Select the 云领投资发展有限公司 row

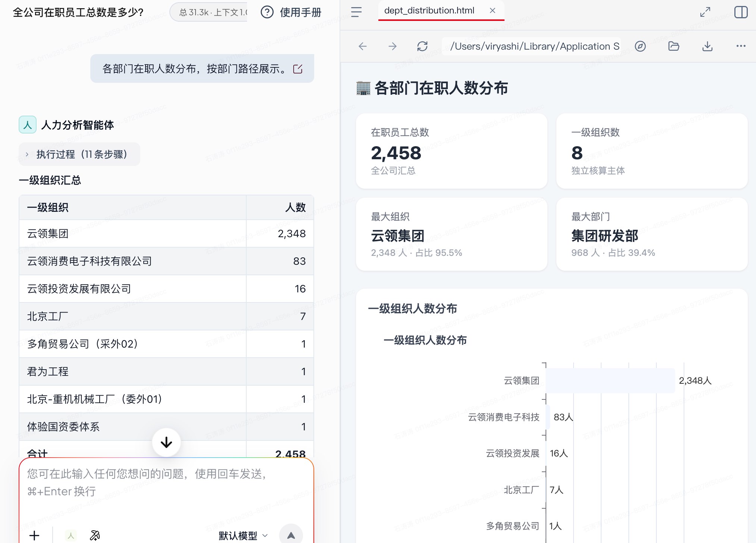tap(166, 289)
